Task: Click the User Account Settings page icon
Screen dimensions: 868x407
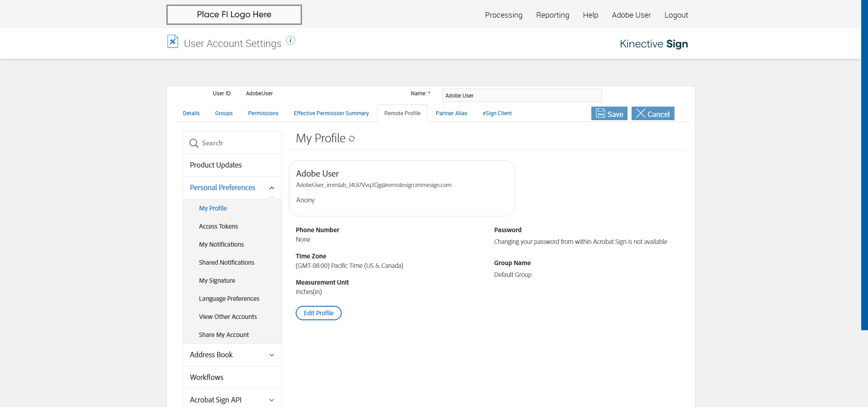Action: coord(173,42)
